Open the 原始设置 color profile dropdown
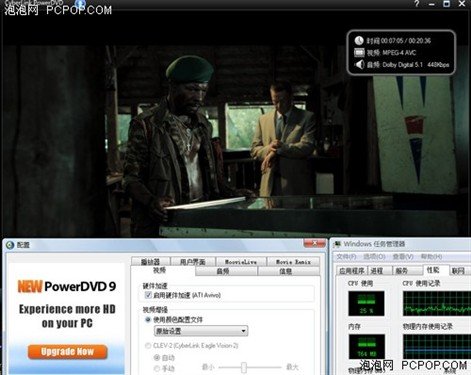Screen dimensions: 471x375 tap(201, 331)
